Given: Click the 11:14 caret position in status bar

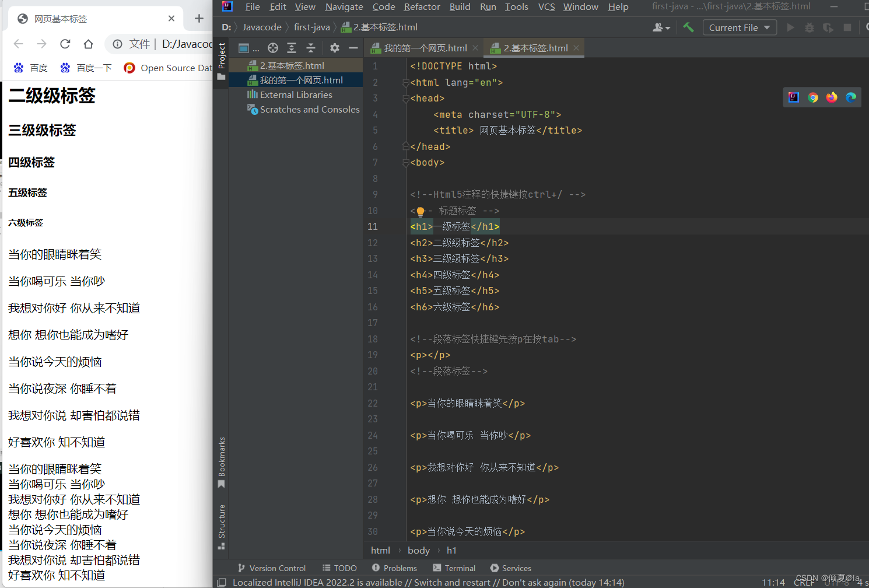Looking at the screenshot, I should [x=773, y=582].
